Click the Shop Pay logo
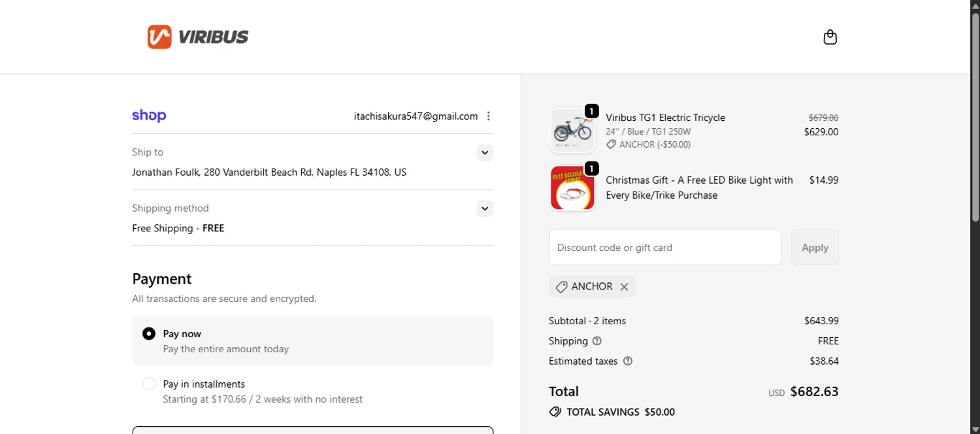 point(149,116)
